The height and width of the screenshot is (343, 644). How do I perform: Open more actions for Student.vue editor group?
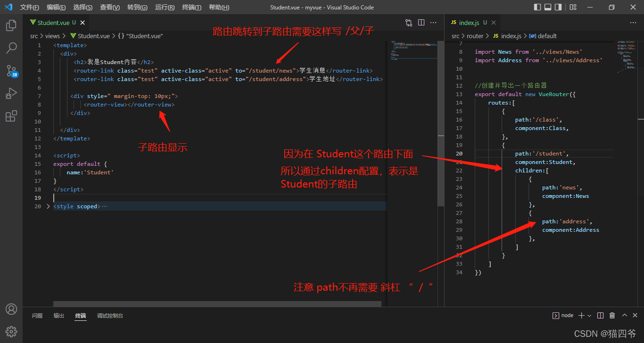click(433, 23)
